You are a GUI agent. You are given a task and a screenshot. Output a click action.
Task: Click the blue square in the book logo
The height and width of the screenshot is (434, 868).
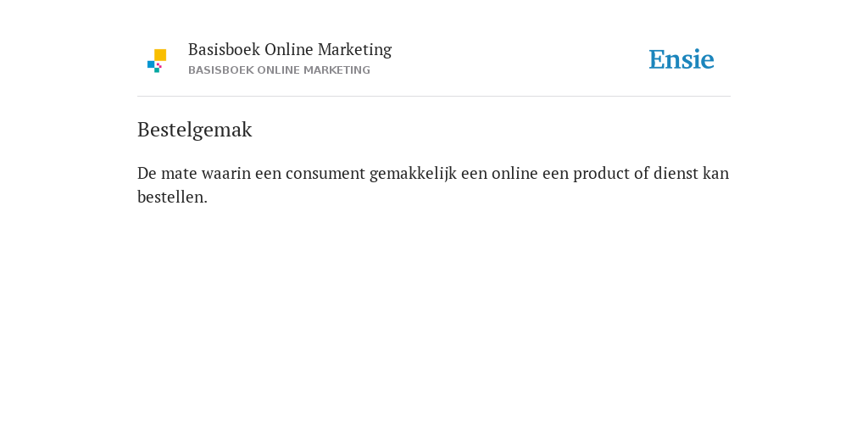pos(151,64)
